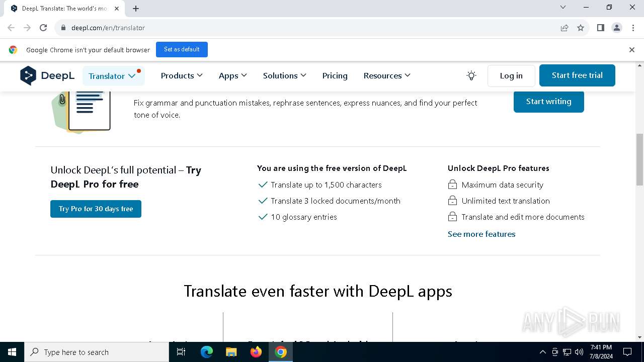Click the '10 glossary entries' text
Screen dimensions: 644x362
tap(304, 217)
